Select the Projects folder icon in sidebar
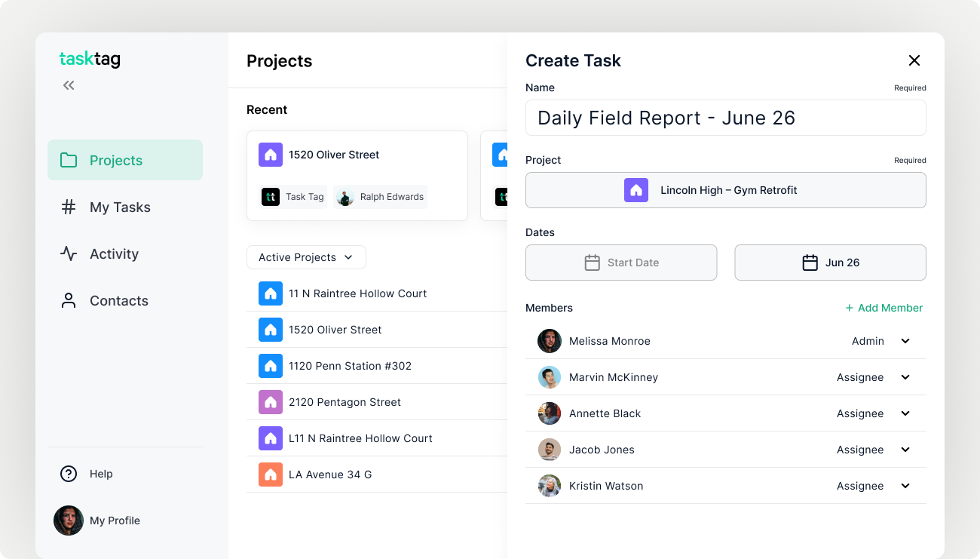 (69, 160)
